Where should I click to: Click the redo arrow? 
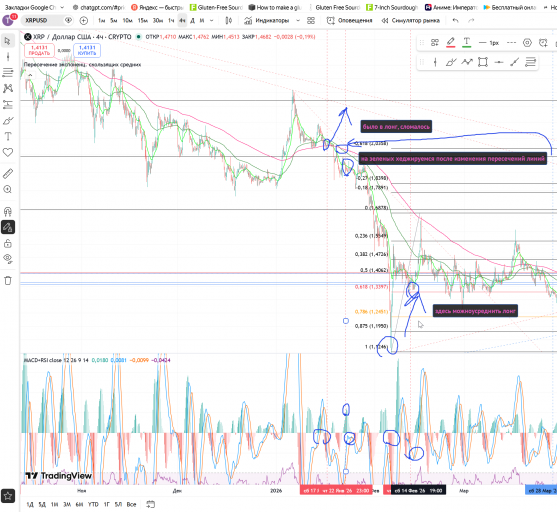471,21
